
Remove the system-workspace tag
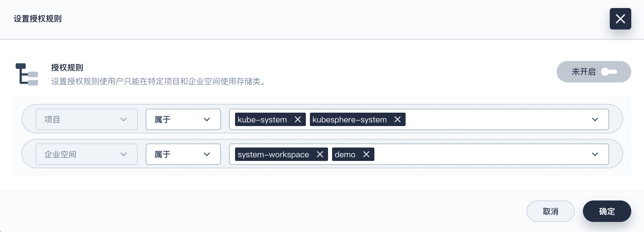[x=320, y=154]
